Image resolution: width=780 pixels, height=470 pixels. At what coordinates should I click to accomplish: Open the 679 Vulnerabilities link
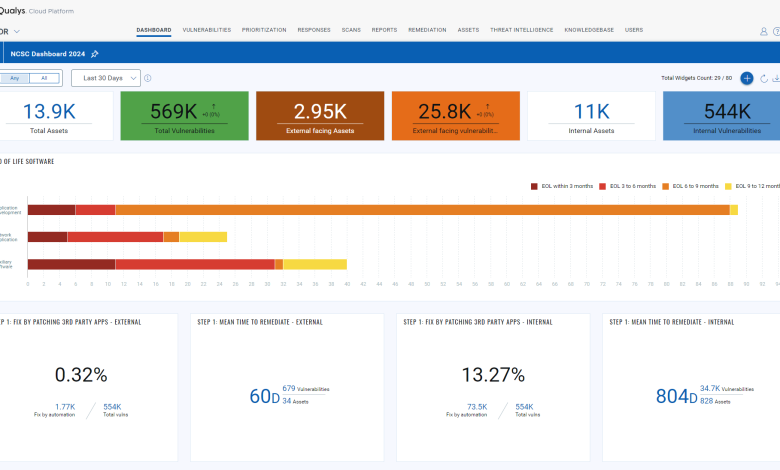[x=305, y=388]
